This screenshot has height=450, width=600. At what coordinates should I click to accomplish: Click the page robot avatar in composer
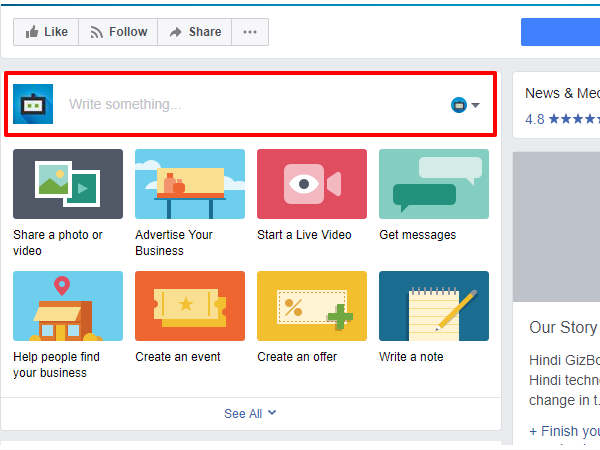(33, 104)
